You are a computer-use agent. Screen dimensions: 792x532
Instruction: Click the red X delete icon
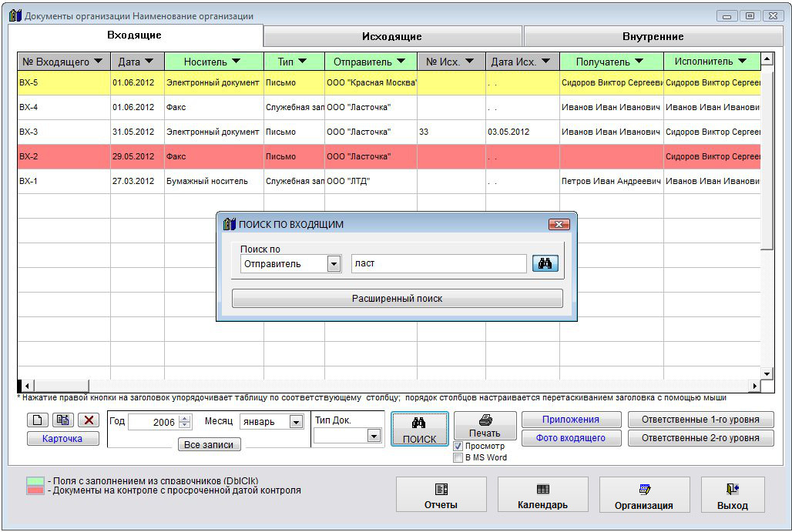pos(89,420)
